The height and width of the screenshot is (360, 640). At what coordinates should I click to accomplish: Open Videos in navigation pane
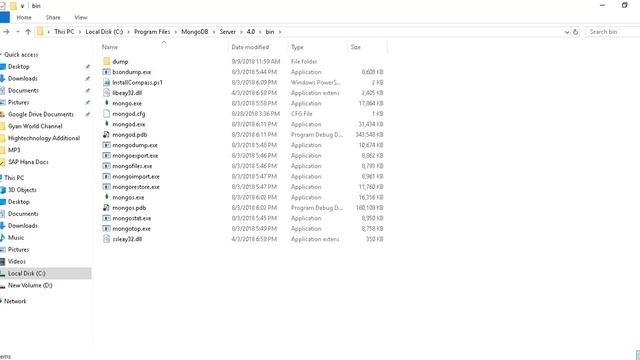17,261
